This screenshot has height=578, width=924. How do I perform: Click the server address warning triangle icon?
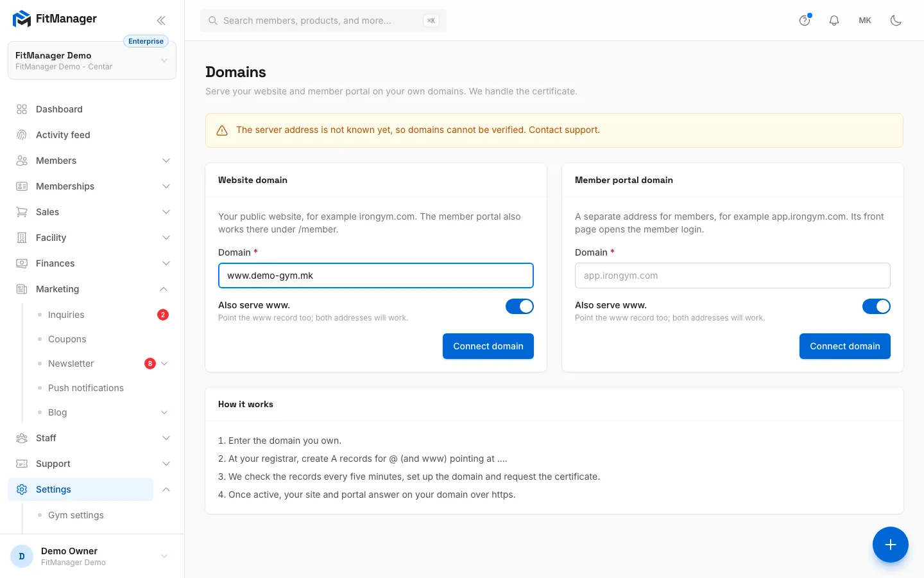pos(222,130)
